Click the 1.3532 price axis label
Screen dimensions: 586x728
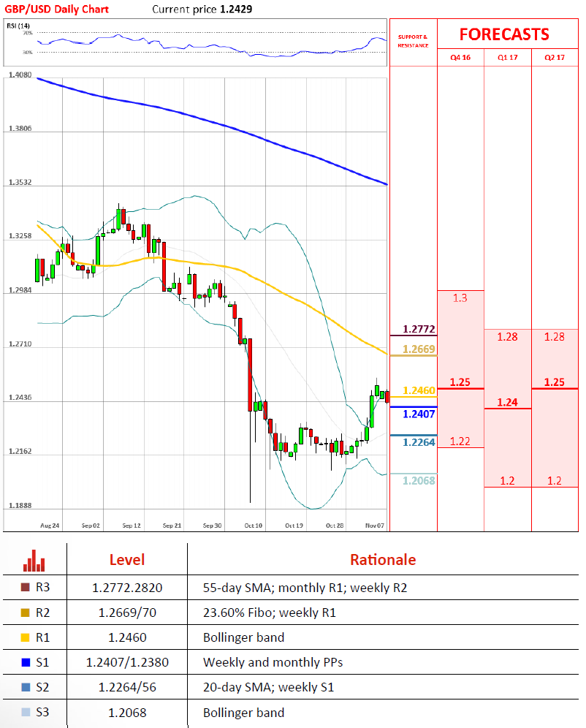click(20, 183)
